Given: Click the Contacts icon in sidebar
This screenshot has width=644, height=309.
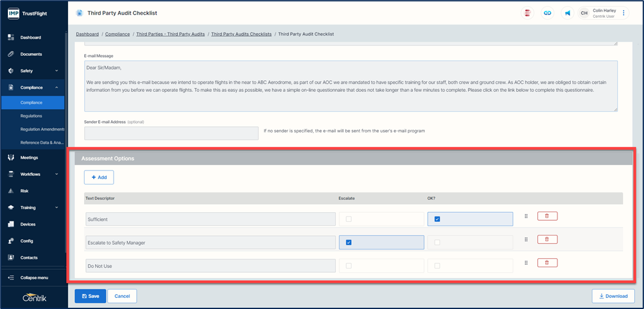Looking at the screenshot, I should [11, 257].
